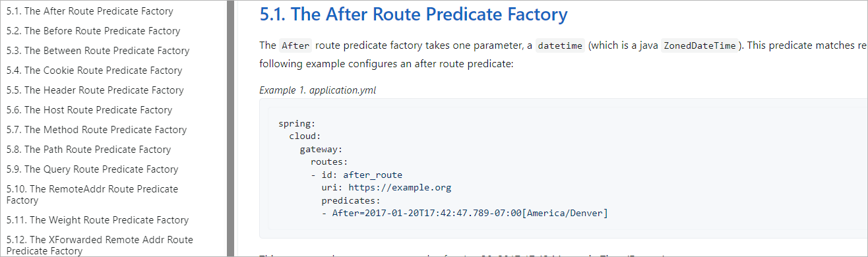Navigate to 5.5 The Header Route Predicate Factory
The width and height of the screenshot is (868, 257).
pos(95,90)
